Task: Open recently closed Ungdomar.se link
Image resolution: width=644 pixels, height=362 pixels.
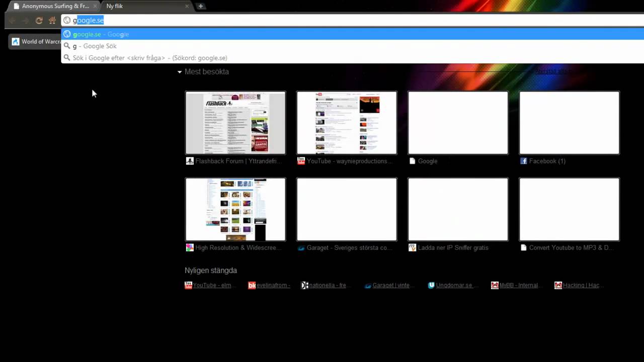Action: pyautogui.click(x=453, y=285)
